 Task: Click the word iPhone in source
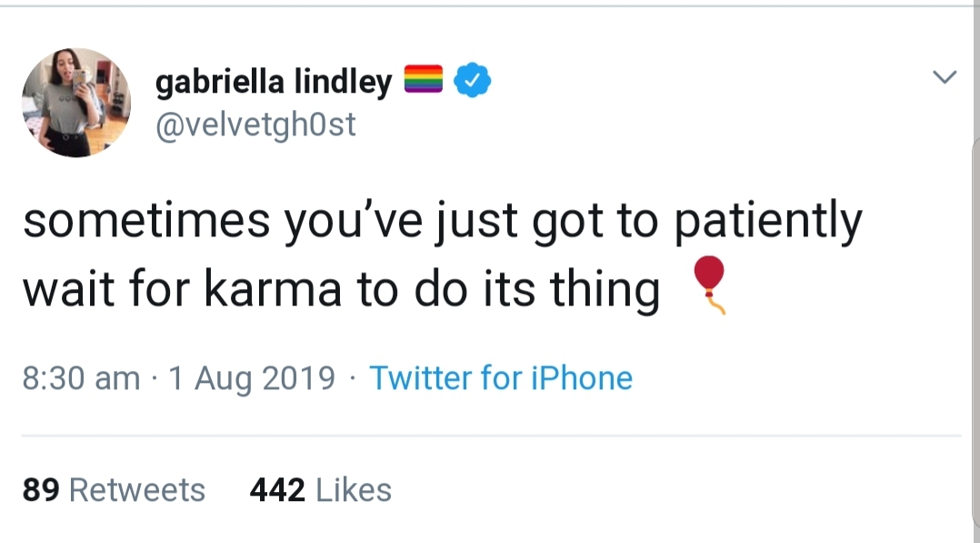(582, 377)
